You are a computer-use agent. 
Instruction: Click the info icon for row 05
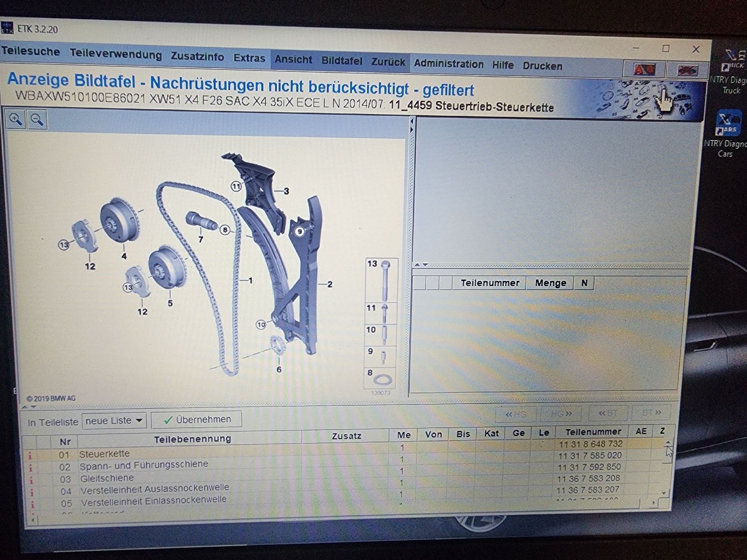[32, 505]
